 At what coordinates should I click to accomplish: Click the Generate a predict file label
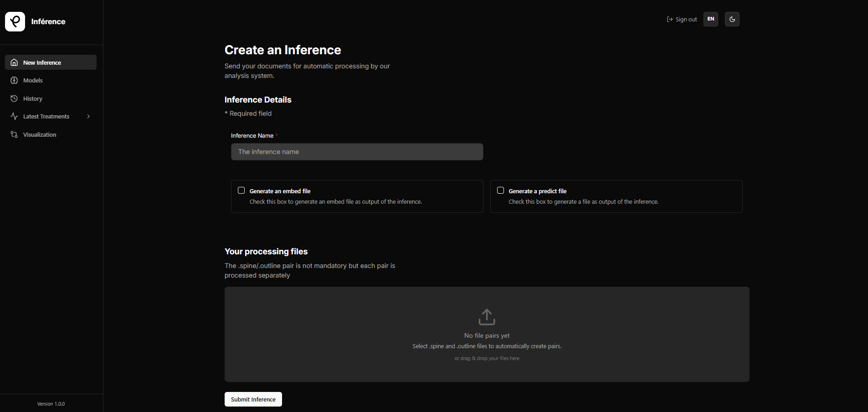538,191
